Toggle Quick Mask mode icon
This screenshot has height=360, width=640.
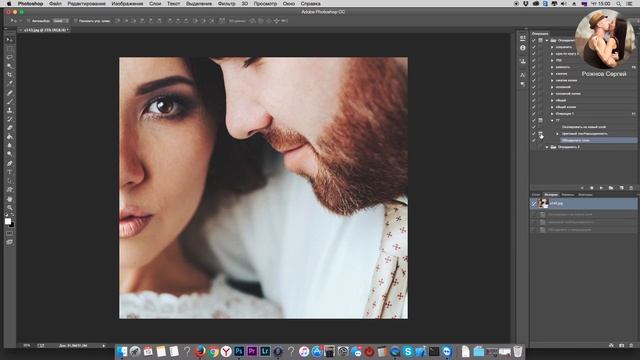click(x=9, y=233)
